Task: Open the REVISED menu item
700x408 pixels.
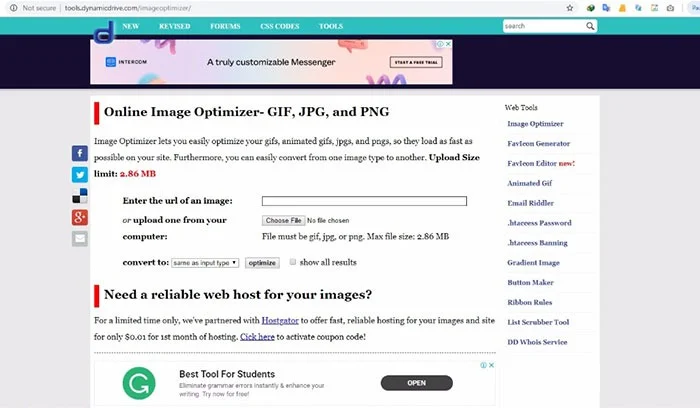Action: (x=175, y=26)
